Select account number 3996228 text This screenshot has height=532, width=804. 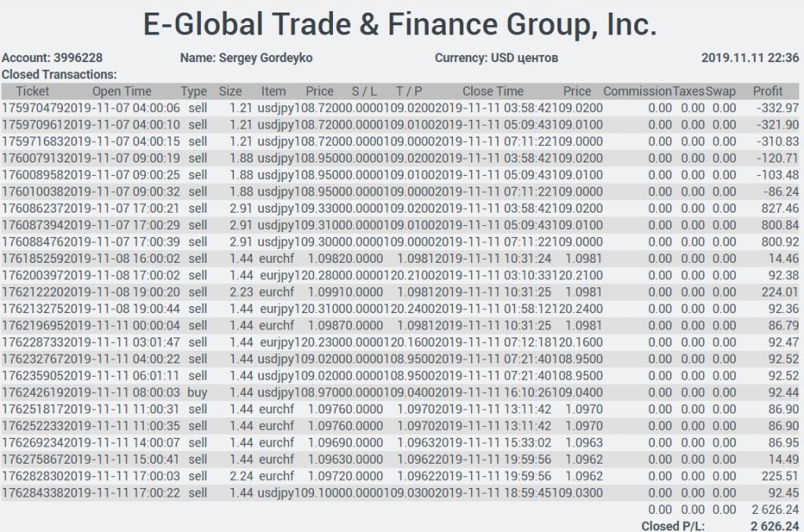pos(78,58)
